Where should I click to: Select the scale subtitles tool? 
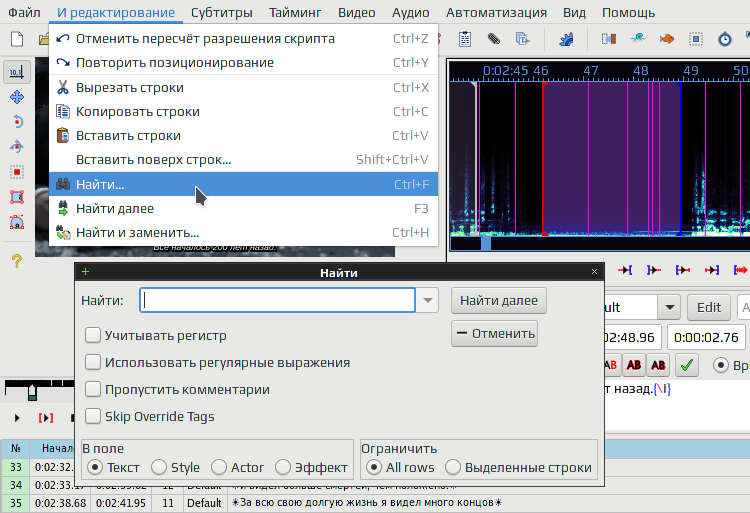tap(17, 172)
